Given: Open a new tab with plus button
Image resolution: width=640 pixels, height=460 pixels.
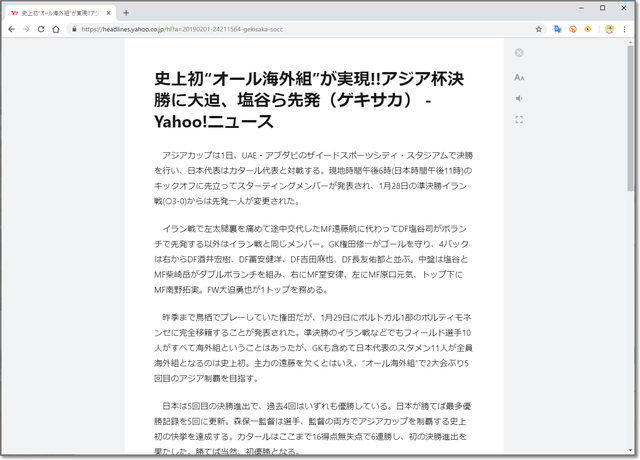Looking at the screenshot, I should pyautogui.click(x=126, y=12).
